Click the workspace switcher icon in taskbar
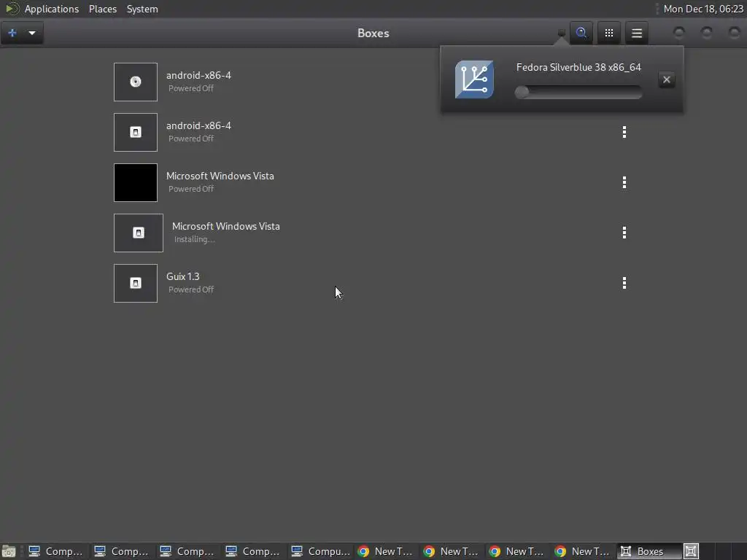747x560 pixels. click(692, 551)
